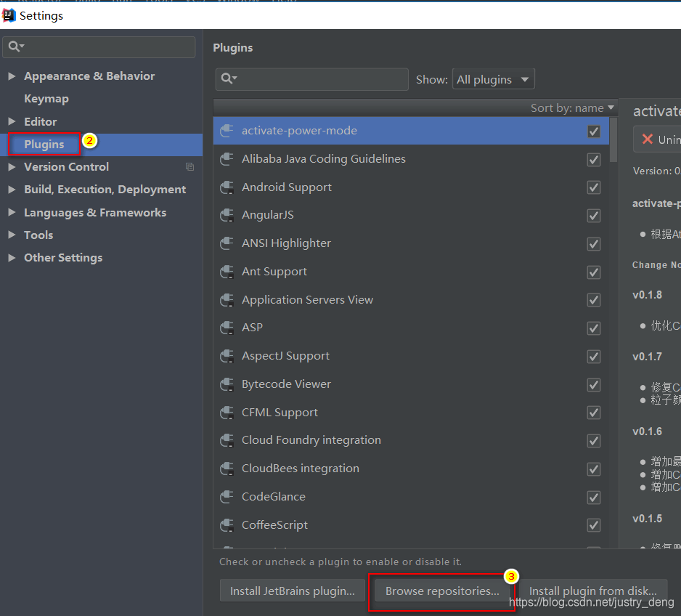
Task: Click the ANSI Highlighter plugin icon
Action: click(227, 243)
